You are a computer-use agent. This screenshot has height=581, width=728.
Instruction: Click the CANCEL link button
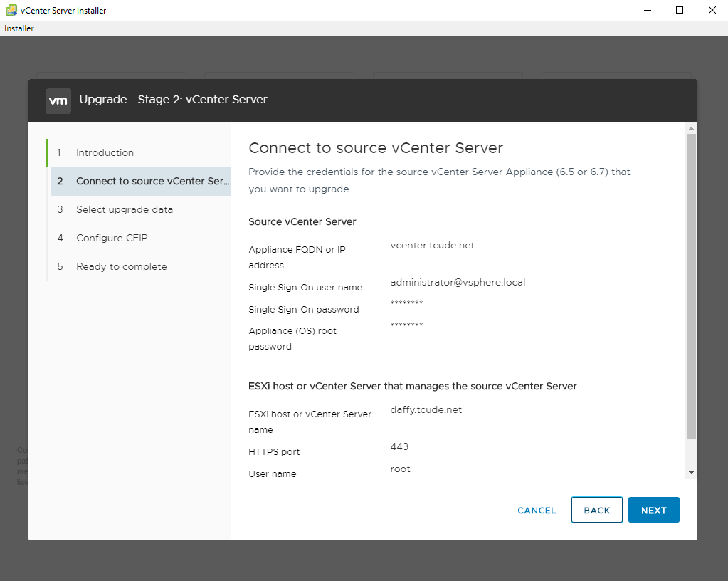[x=537, y=511]
